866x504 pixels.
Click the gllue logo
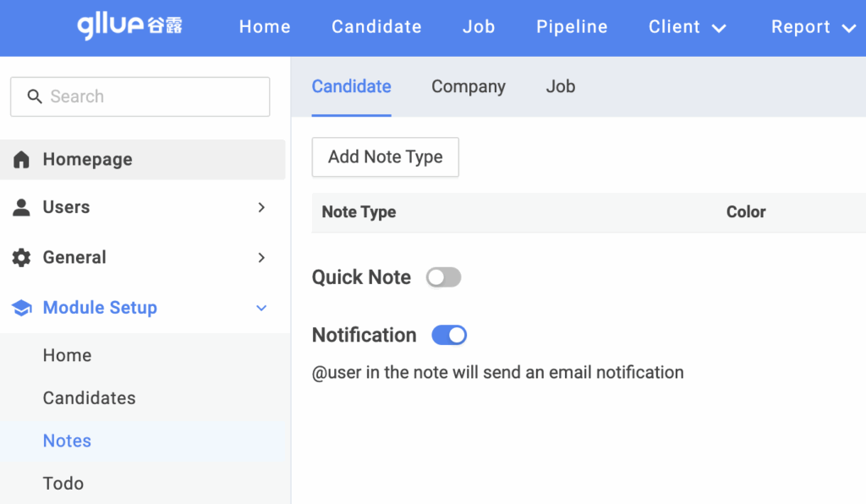[129, 26]
